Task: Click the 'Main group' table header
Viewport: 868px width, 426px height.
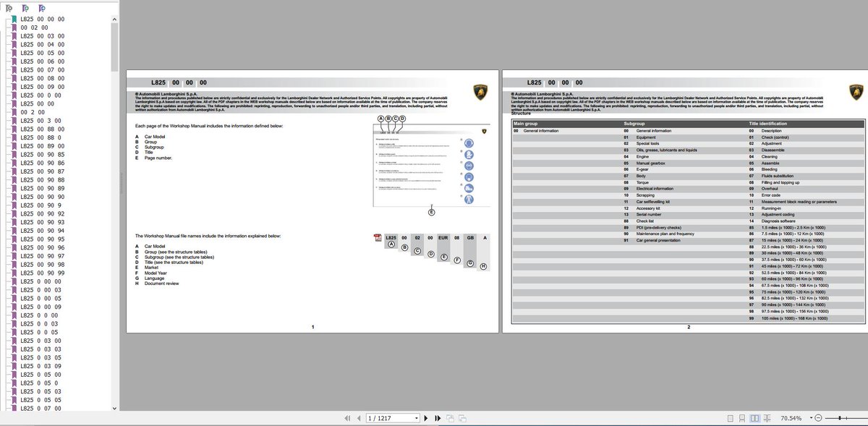Action: pos(526,124)
